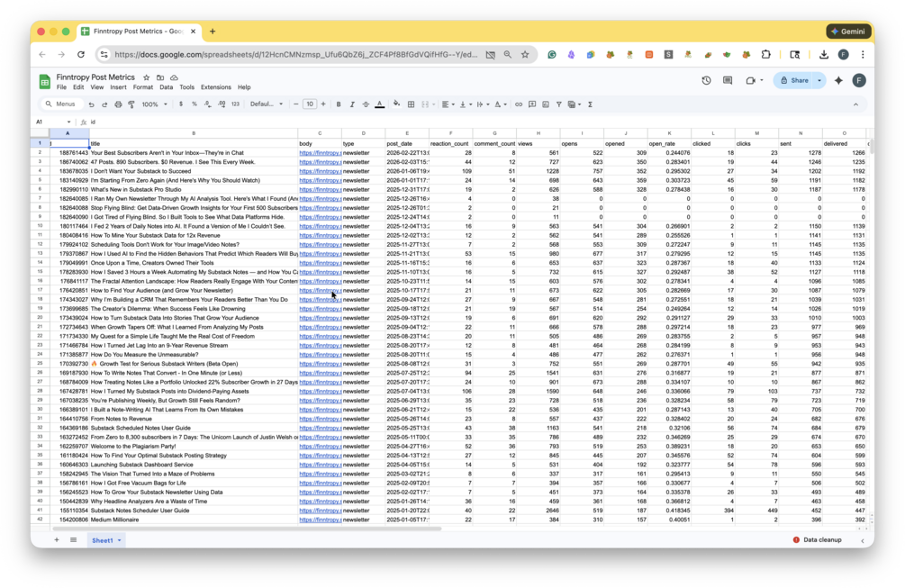Apply percent format with the % icon

(194, 104)
